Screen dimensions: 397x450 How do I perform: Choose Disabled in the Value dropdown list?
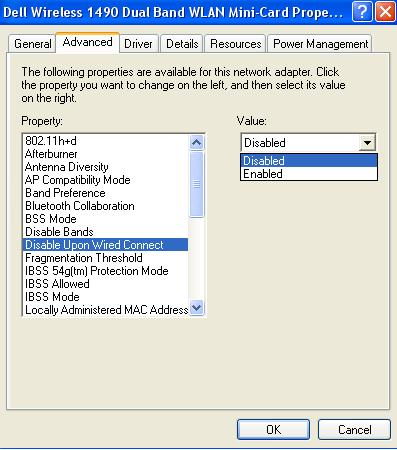309,161
